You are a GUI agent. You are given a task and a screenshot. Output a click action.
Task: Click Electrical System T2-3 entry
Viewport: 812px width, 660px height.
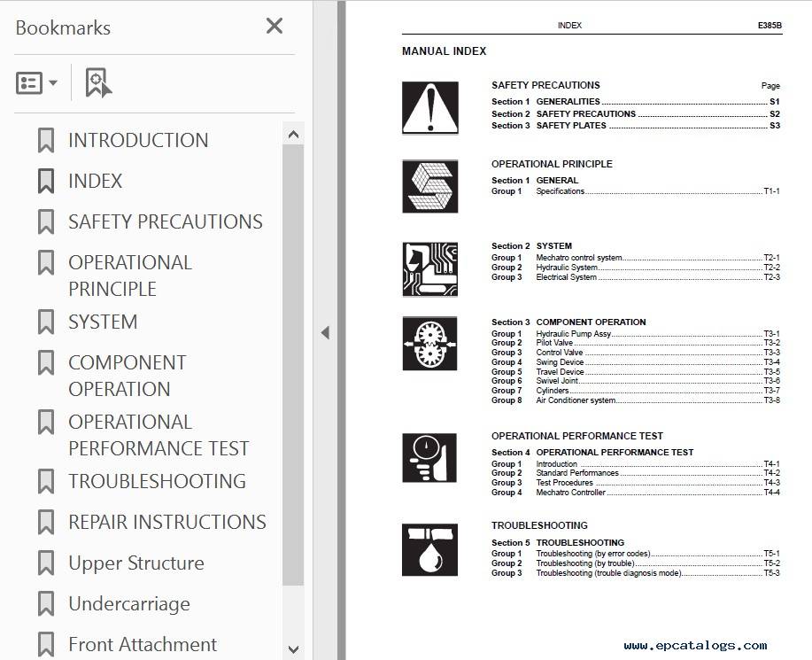tap(636, 277)
